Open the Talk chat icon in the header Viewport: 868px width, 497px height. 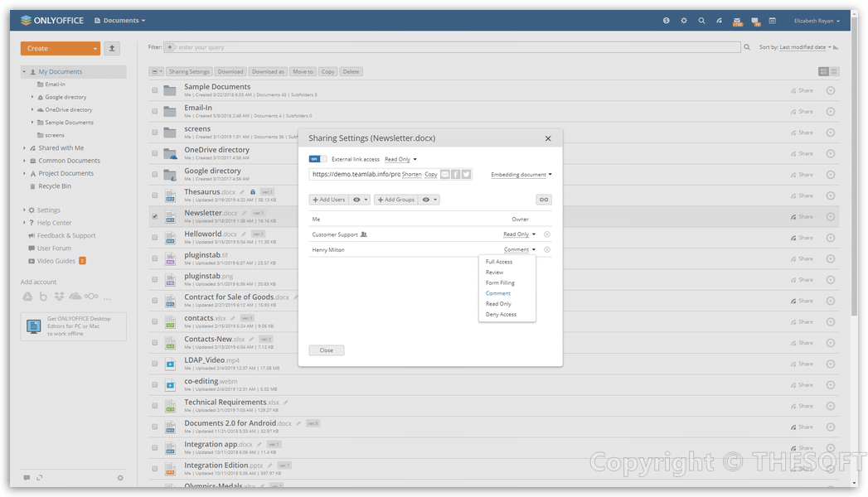(x=755, y=21)
